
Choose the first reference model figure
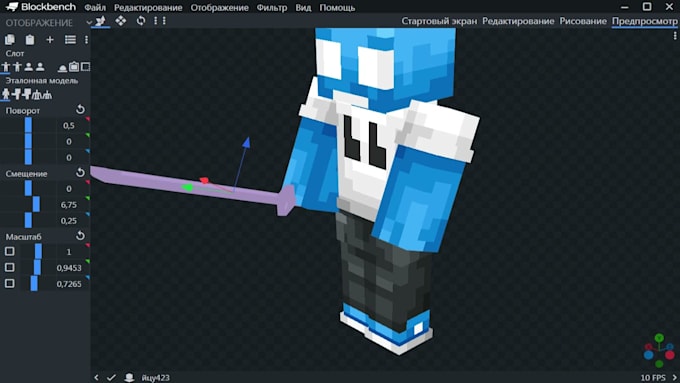click(x=6, y=94)
